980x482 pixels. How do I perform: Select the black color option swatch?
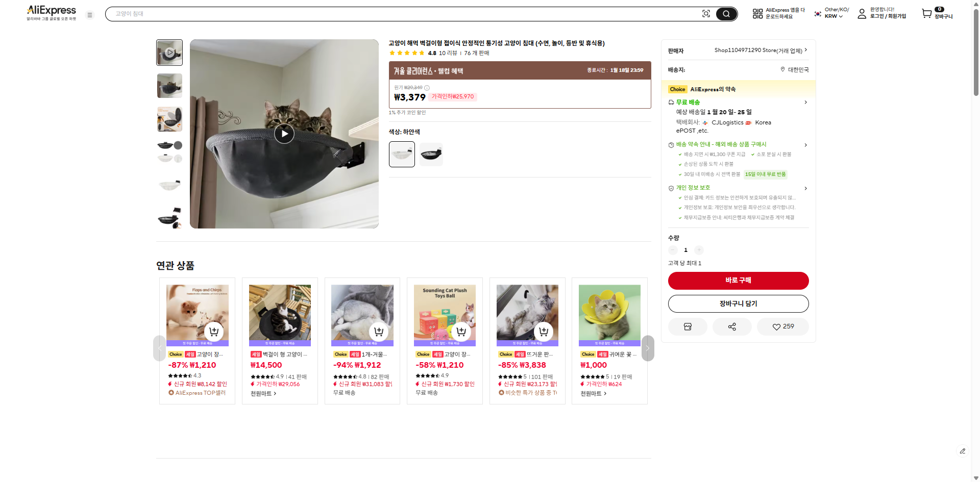point(431,154)
